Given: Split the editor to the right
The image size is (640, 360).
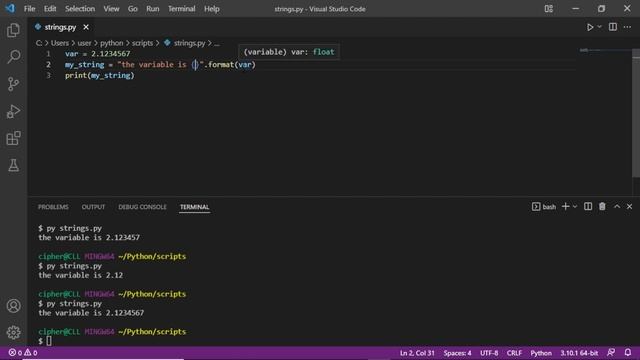Looking at the screenshot, I should (613, 27).
